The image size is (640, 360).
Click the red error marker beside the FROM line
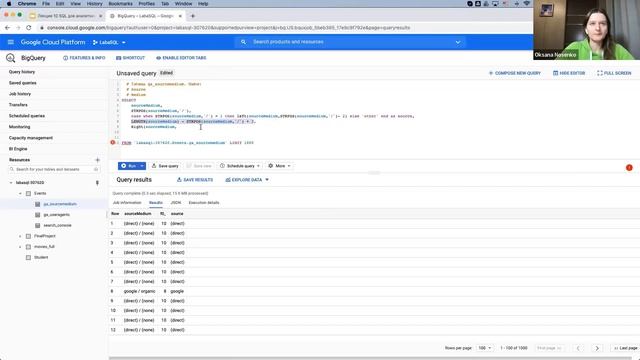pyautogui.click(x=113, y=142)
